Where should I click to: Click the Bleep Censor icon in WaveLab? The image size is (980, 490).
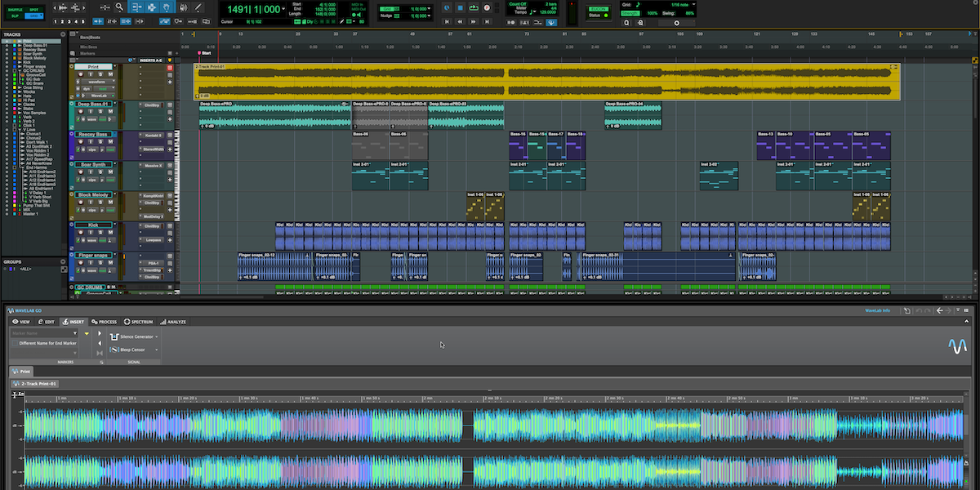coord(114,349)
